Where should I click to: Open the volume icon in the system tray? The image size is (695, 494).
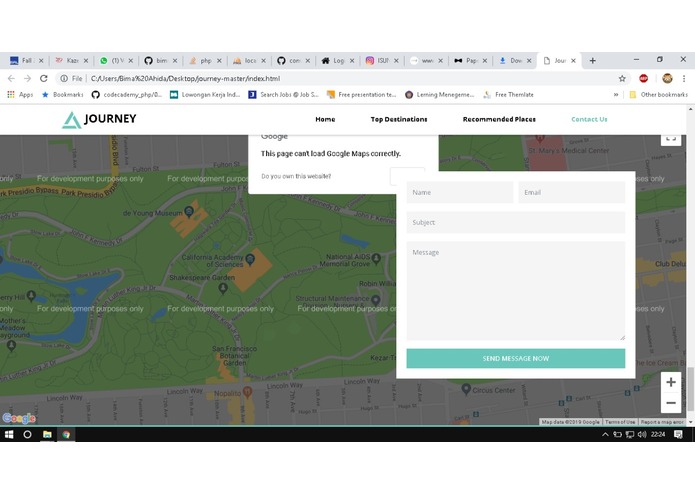642,434
